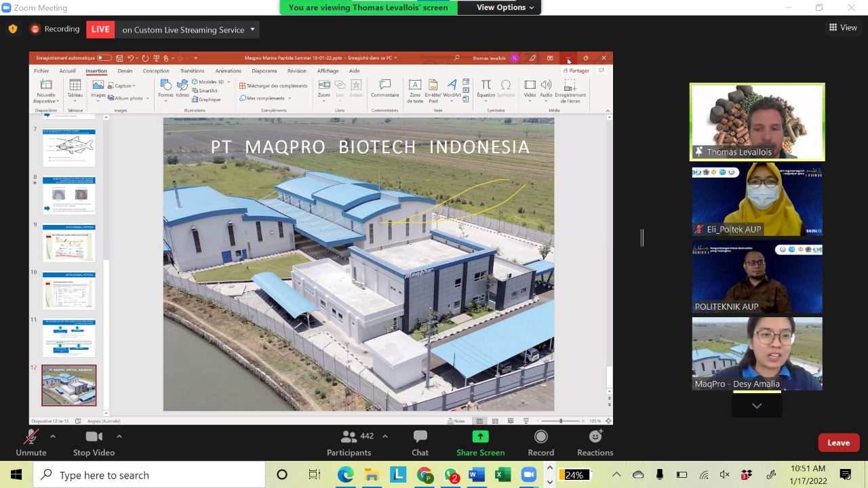
Task: Click Télécharger des compléments
Action: 273,86
